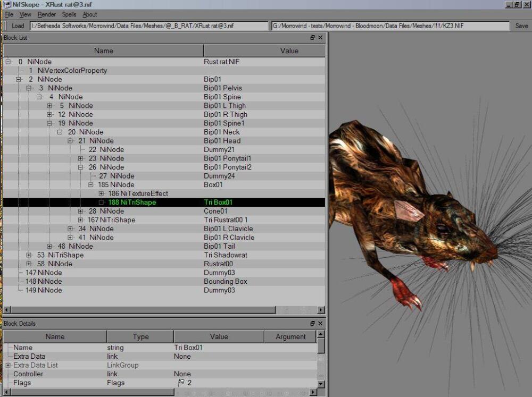
Task: Click the Argument column header
Action: click(290, 336)
